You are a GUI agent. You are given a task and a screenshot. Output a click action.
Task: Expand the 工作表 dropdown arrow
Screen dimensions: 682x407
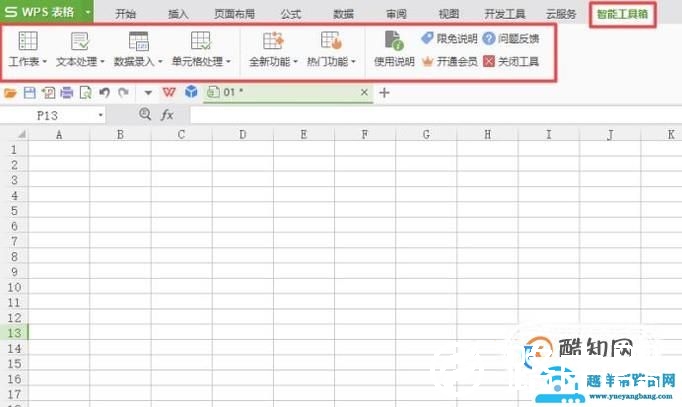point(44,62)
